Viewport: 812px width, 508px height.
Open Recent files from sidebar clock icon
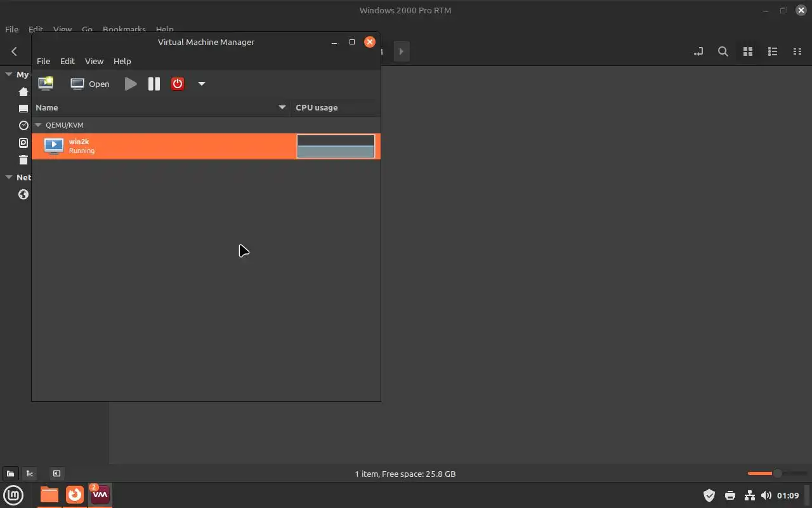click(x=23, y=126)
